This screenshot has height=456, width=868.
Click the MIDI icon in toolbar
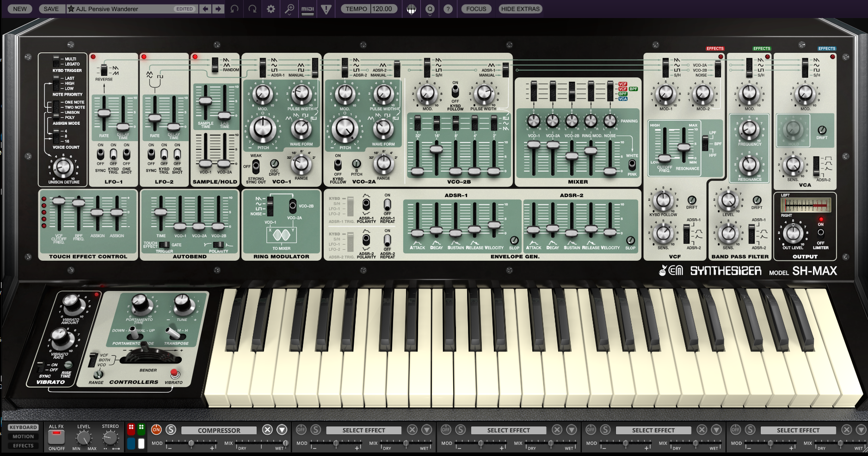tap(308, 9)
